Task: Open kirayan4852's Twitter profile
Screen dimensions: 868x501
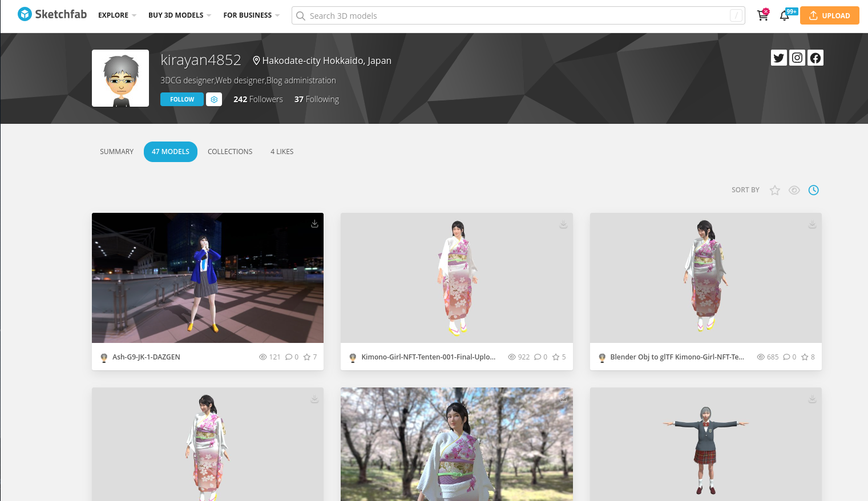Action: click(779, 58)
